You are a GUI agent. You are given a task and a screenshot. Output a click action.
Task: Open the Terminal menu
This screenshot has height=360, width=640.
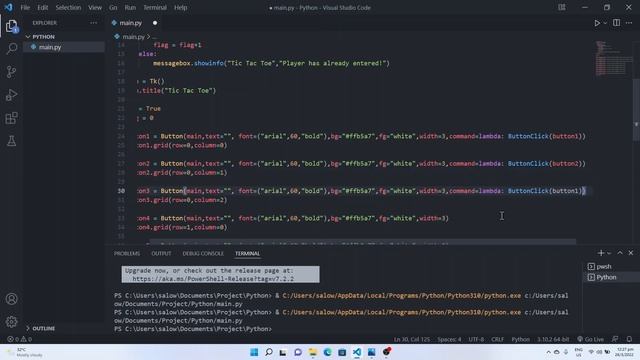(x=155, y=7)
